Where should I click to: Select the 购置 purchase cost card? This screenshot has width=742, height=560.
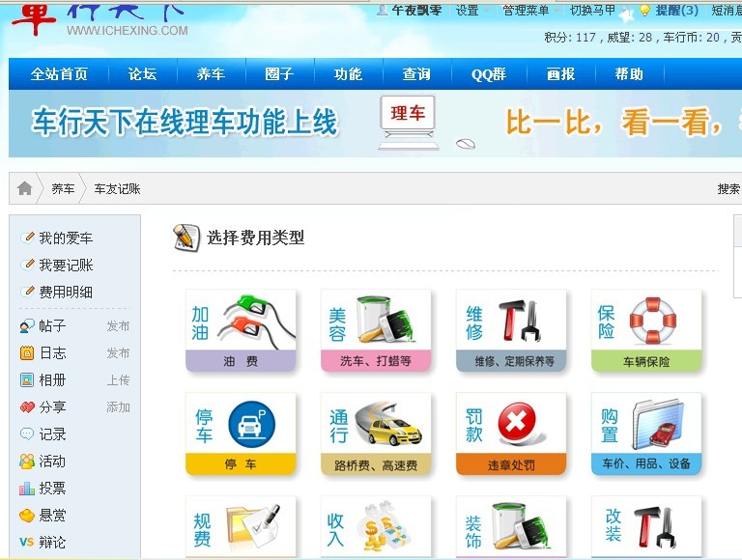coord(646,434)
